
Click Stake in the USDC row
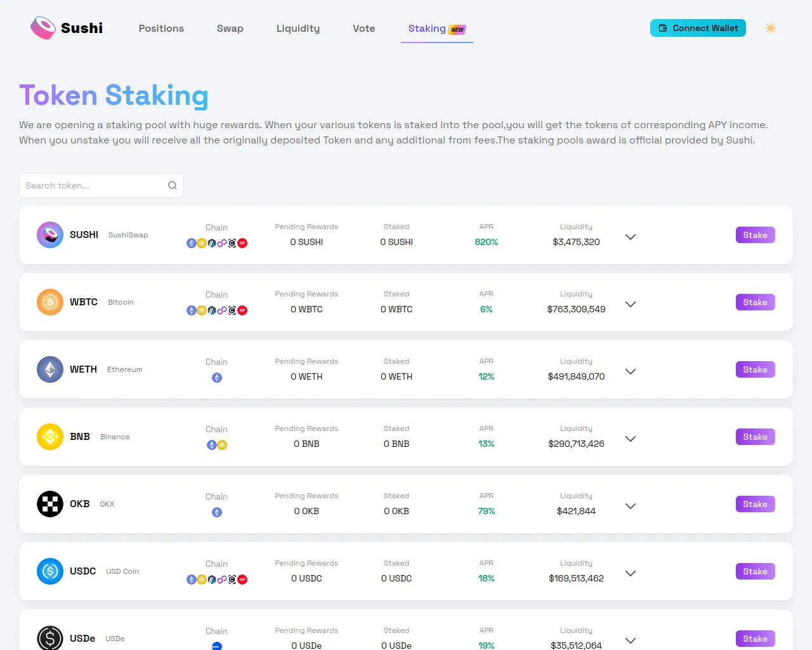[x=756, y=571]
